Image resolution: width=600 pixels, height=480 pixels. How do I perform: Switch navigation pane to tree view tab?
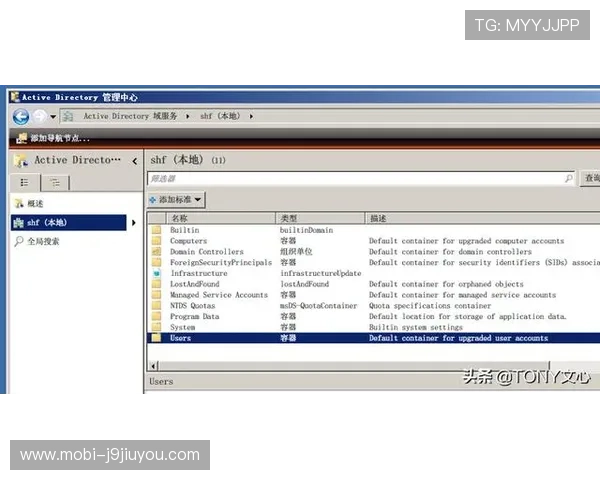[x=56, y=182]
